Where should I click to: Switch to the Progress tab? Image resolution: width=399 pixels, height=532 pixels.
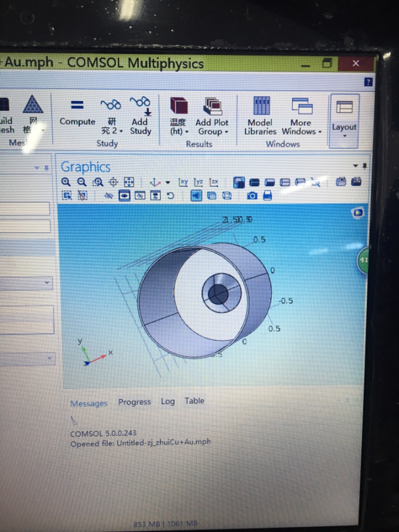coord(134,402)
